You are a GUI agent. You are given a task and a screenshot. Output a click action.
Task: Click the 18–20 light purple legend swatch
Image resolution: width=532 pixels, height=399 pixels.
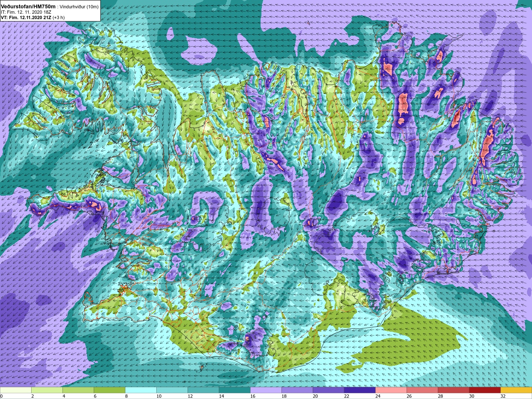point(297,390)
